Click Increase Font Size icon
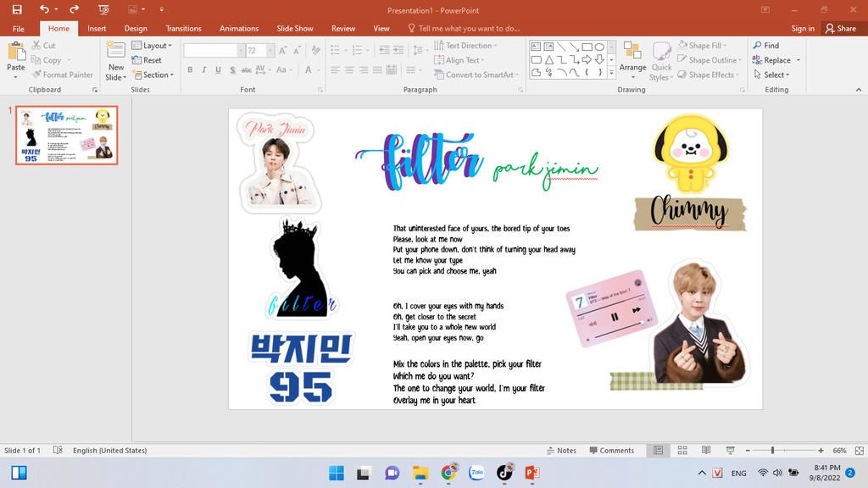This screenshot has width=868, height=488. [283, 51]
